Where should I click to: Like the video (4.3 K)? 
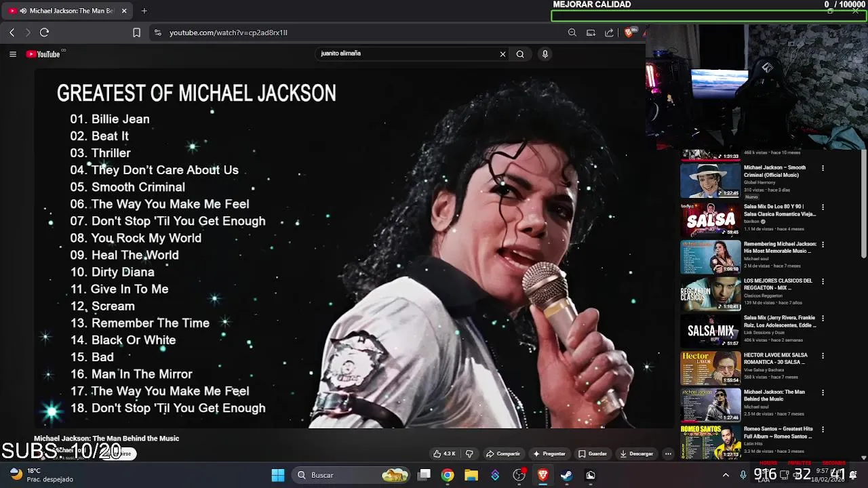[x=445, y=453]
